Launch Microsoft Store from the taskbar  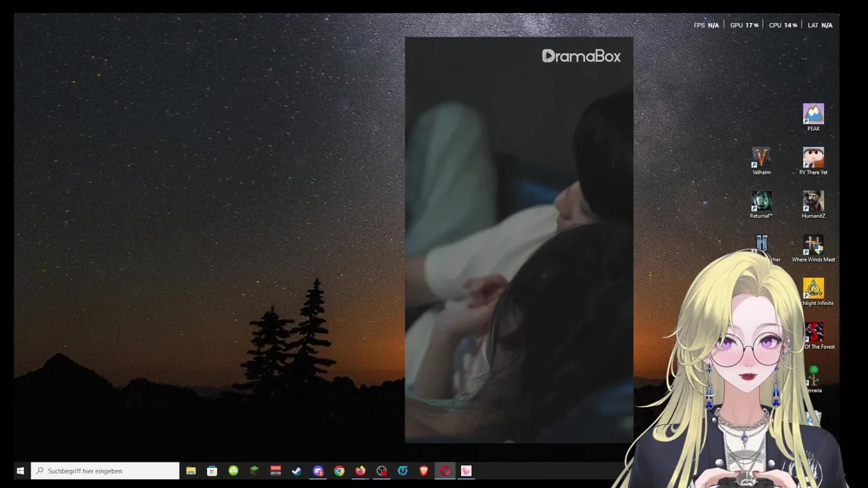pos(212,470)
